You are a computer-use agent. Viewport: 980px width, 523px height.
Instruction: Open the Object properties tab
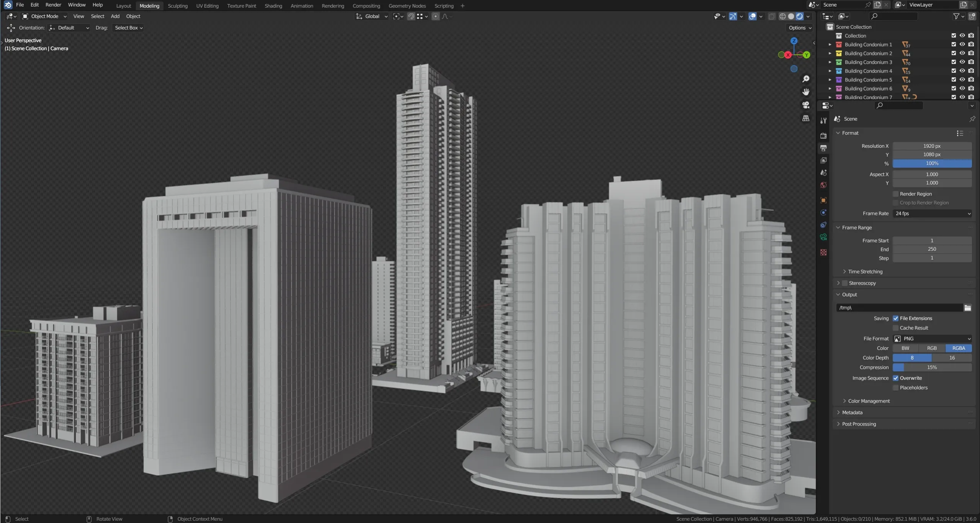point(823,200)
